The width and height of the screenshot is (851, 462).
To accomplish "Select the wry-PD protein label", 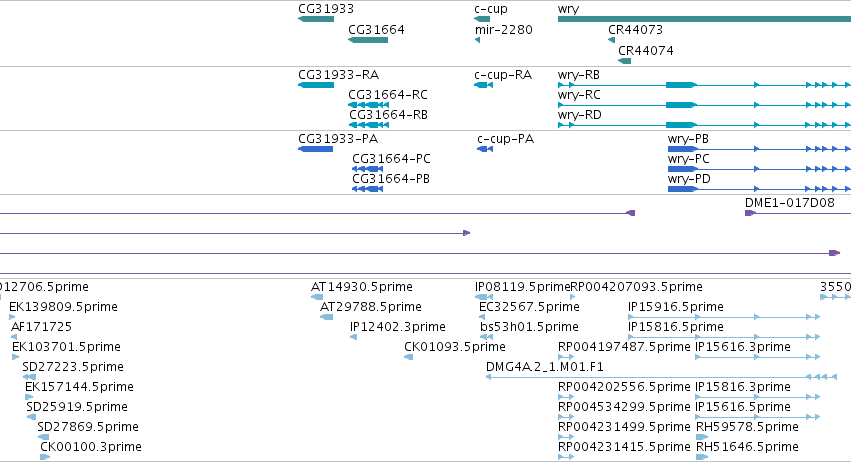I will point(689,179).
